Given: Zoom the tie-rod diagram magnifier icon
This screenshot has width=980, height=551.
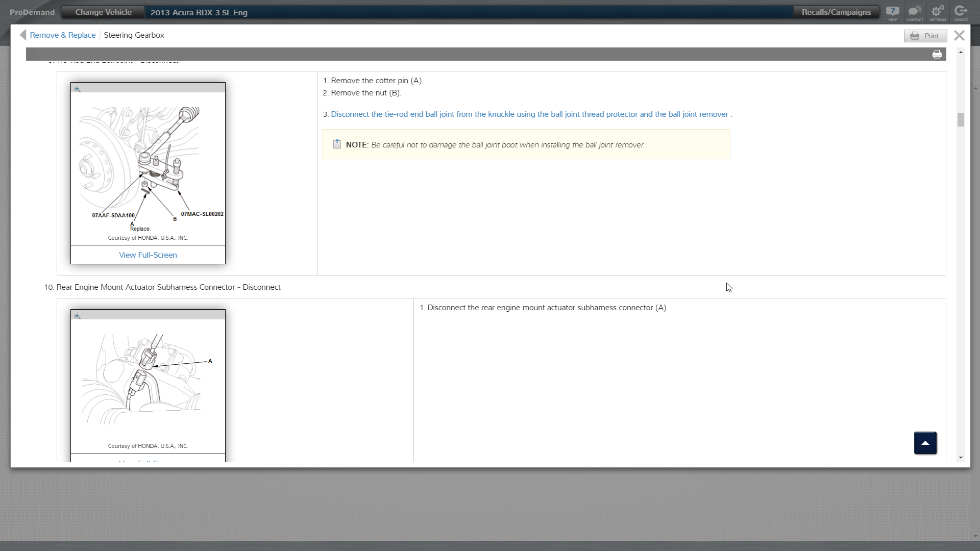Looking at the screenshot, I should pyautogui.click(x=78, y=89).
